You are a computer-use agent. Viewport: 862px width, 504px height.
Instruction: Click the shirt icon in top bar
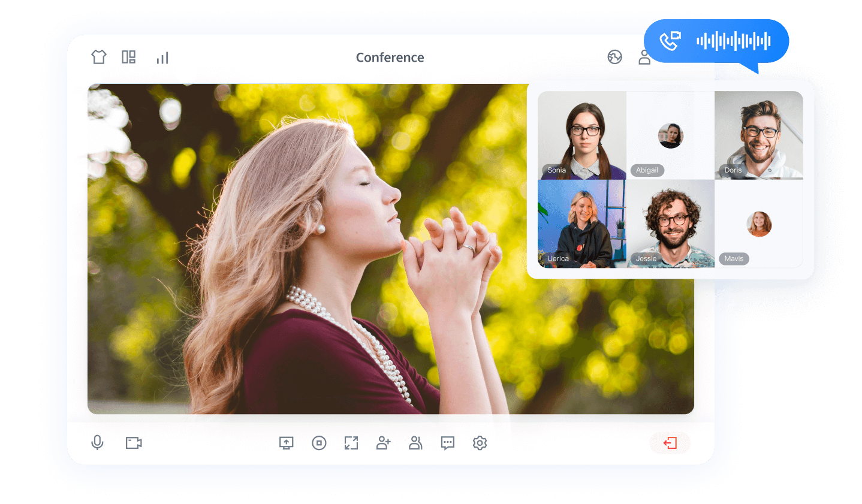[99, 57]
